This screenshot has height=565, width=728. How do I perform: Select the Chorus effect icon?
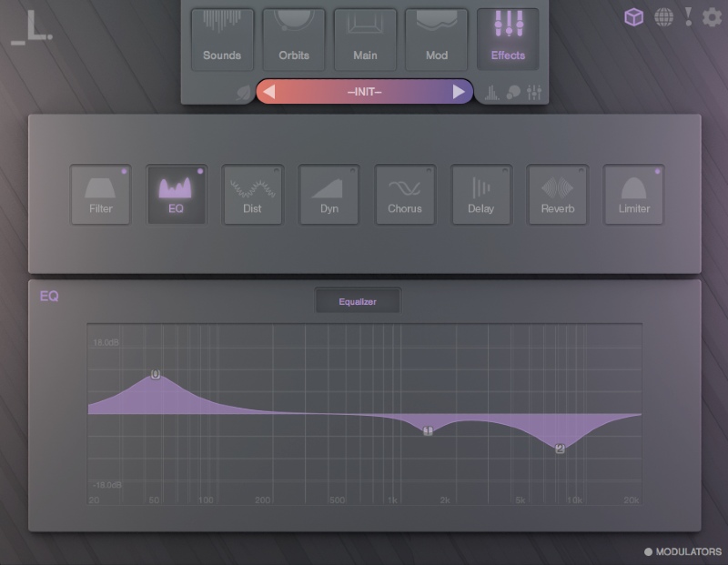(x=405, y=194)
